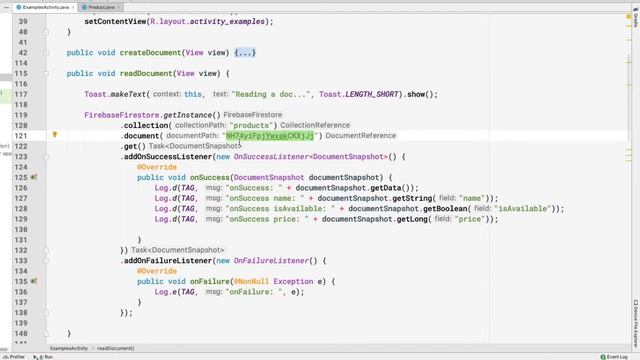Image resolution: width=640 pixels, height=360 pixels.
Task: Click the readDocument() breadcrumb
Action: pos(116,349)
